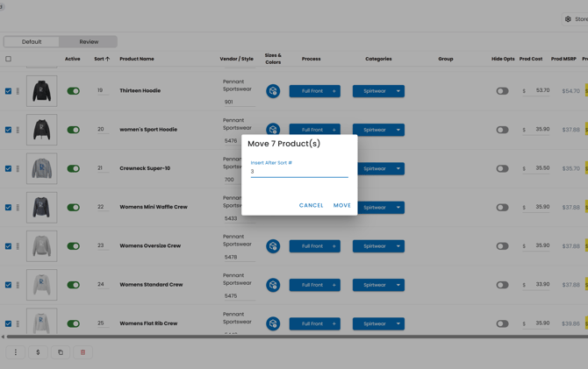This screenshot has height=369, width=588.
Task: Grab the drag handle of Womens Oversize Crew row
Action: click(18, 246)
